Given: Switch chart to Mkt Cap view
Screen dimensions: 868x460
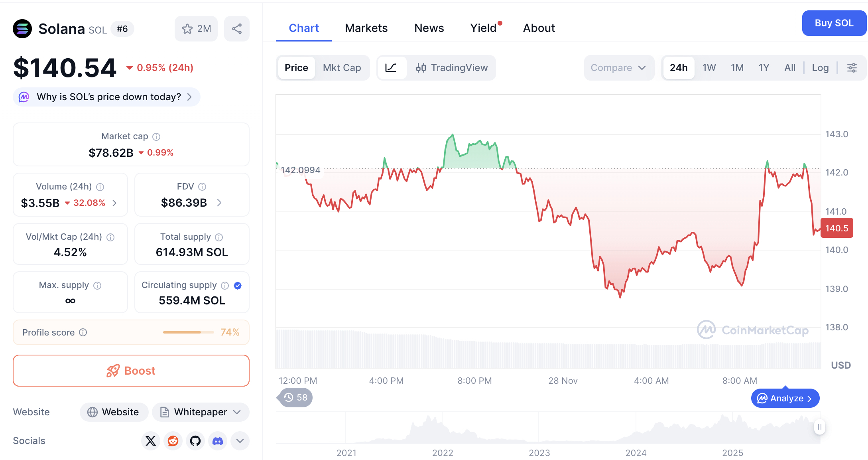Looking at the screenshot, I should click(x=342, y=68).
